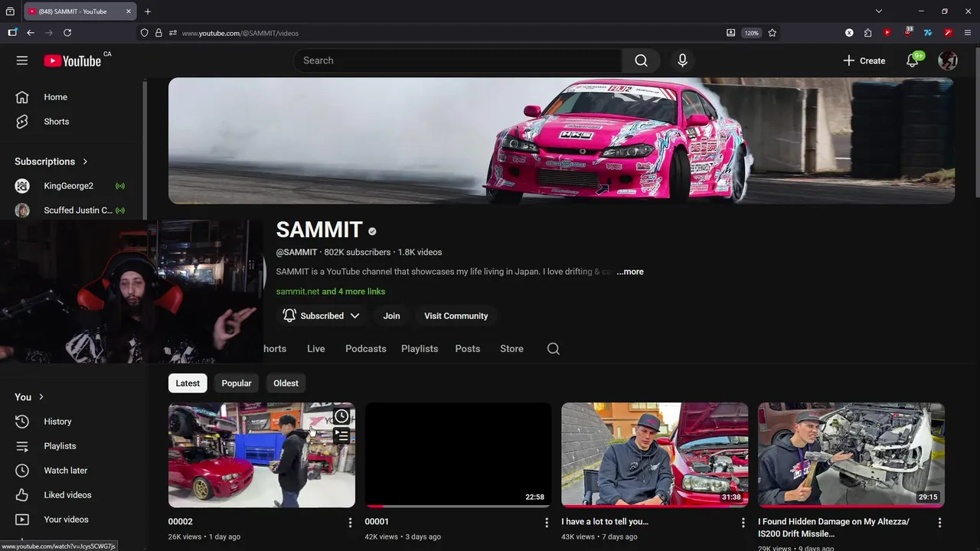Open the Posts tab
Image resolution: width=980 pixels, height=551 pixels.
click(468, 349)
